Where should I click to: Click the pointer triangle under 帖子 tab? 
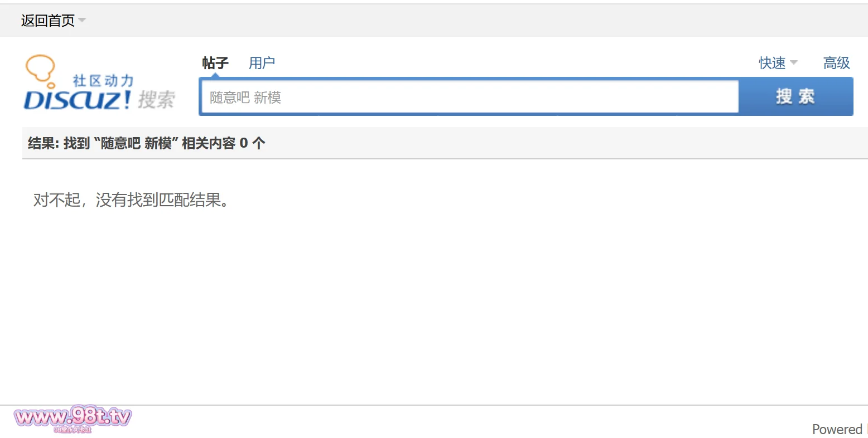point(215,75)
